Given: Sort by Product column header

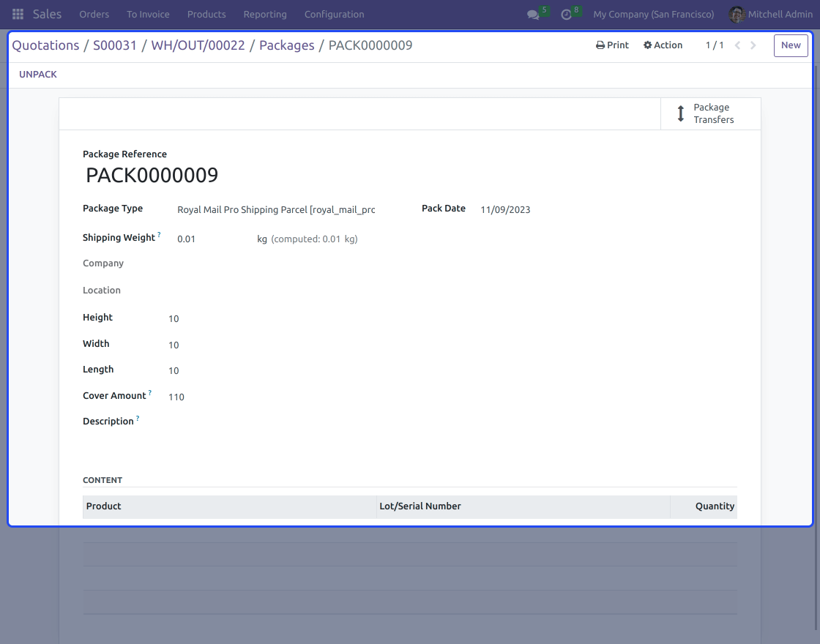Looking at the screenshot, I should [230, 506].
